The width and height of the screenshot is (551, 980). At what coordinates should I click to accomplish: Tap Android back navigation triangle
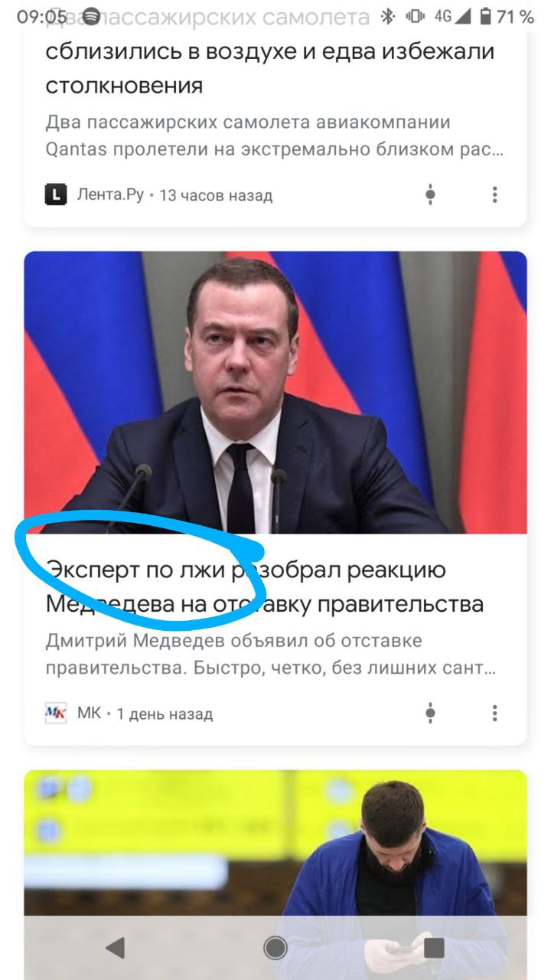click(x=116, y=947)
